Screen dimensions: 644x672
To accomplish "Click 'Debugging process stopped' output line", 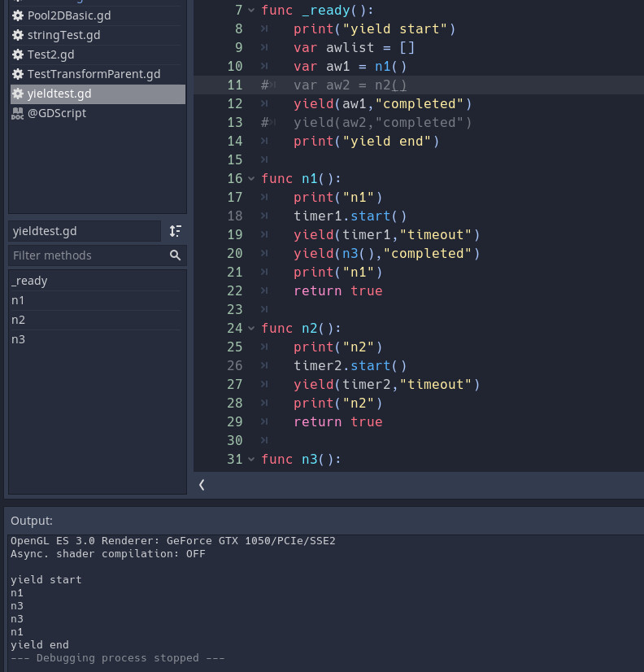I will (118, 658).
